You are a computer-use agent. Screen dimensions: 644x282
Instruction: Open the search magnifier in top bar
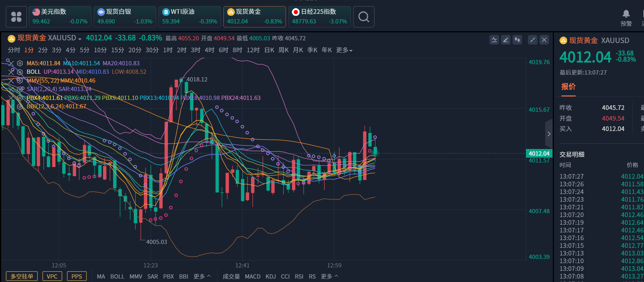click(363, 17)
